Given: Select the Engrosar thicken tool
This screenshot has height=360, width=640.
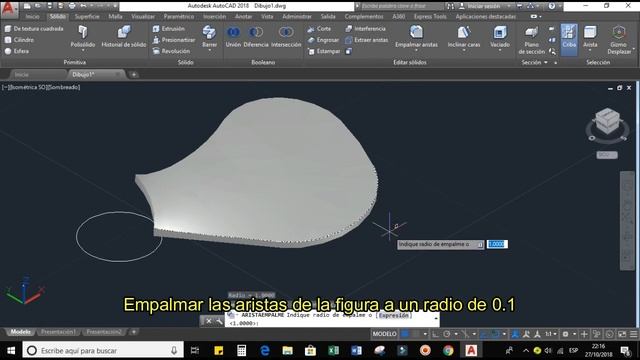Looking at the screenshot, I should pyautogui.click(x=323, y=40).
